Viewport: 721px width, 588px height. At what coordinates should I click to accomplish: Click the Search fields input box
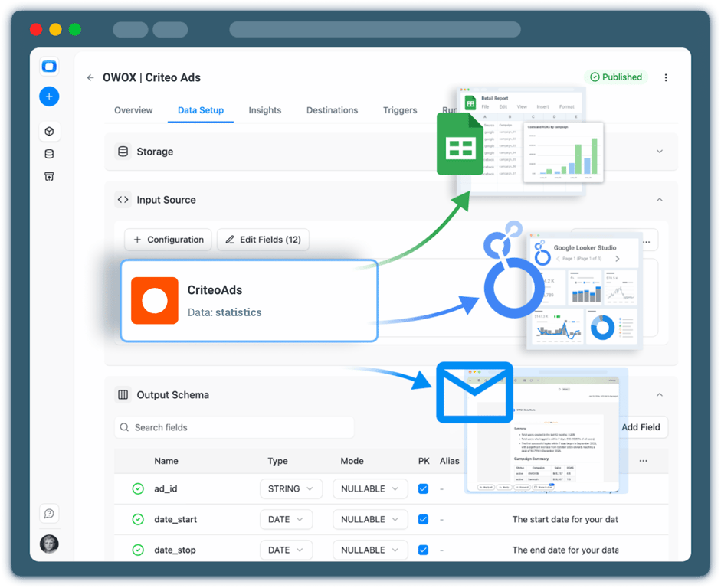click(234, 427)
